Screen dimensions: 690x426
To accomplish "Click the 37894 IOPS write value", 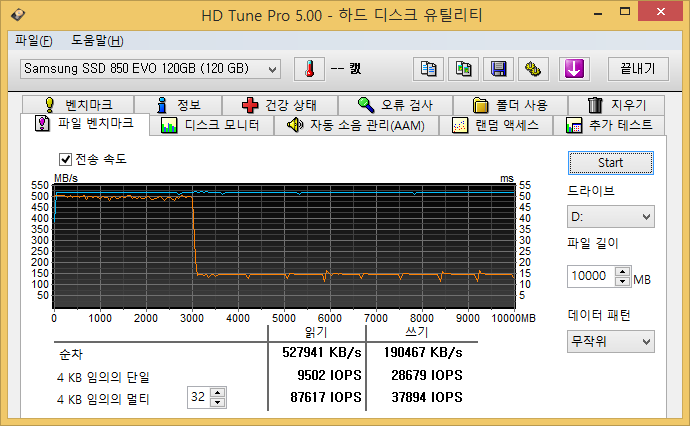I will [427, 397].
